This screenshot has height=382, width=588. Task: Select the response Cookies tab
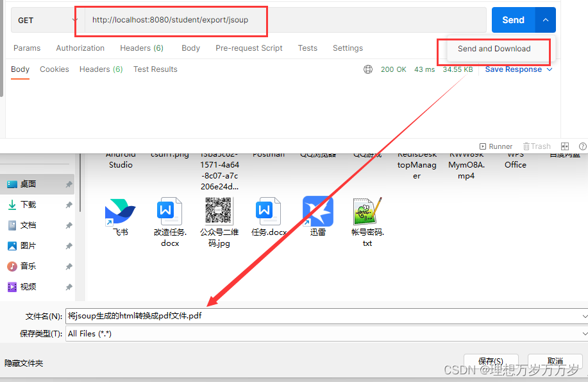(55, 69)
